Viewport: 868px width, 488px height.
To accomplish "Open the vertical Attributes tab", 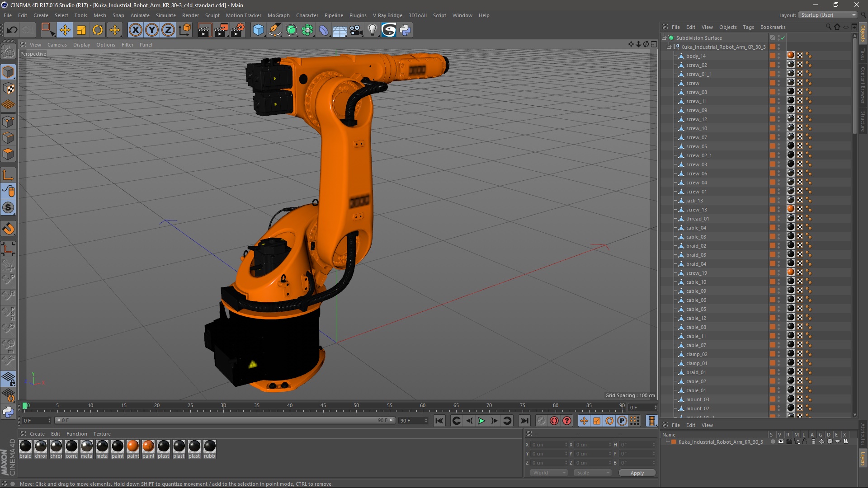I will [863, 435].
